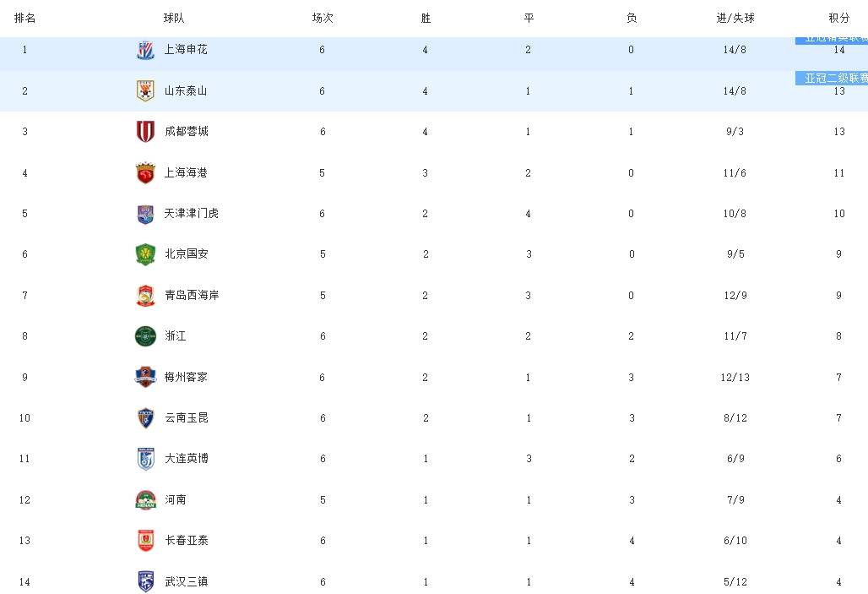Sort by the 排名 column header

tap(25, 19)
